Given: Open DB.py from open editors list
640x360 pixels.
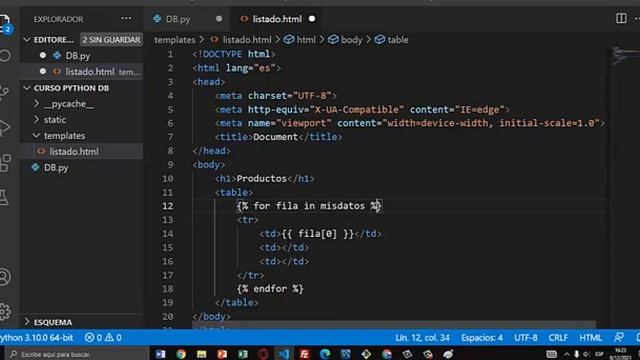Looking at the screenshot, I should 78,56.
